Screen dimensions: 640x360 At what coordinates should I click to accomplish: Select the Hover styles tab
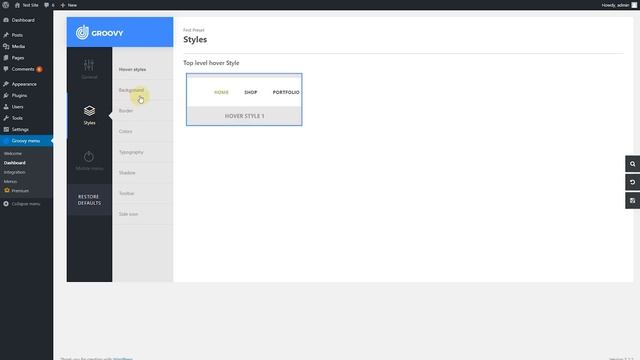click(143, 69)
